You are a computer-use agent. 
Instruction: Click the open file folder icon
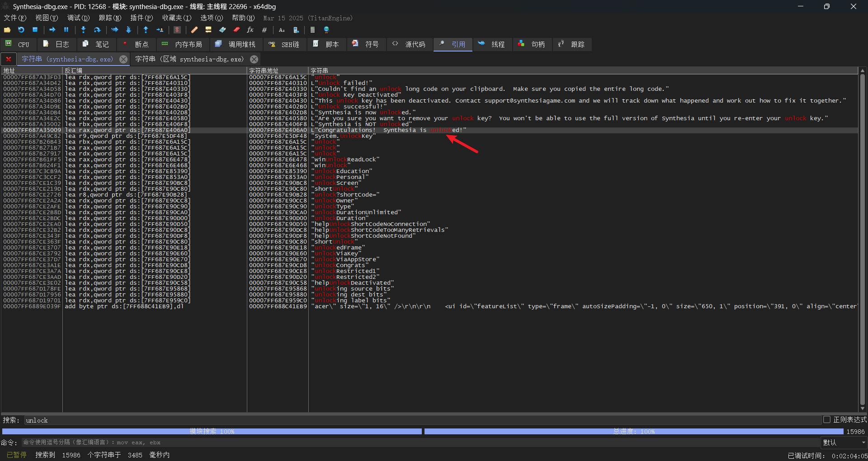pyautogui.click(x=7, y=30)
